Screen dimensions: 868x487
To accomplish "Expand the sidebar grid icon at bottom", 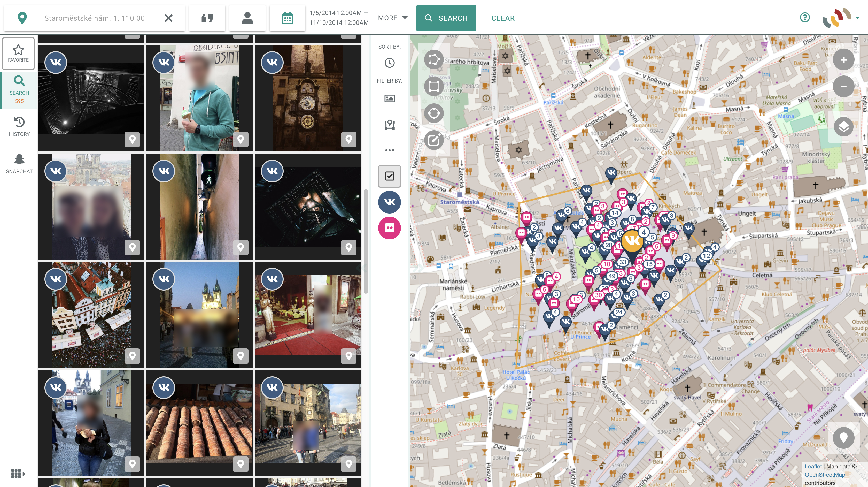I will (x=18, y=474).
